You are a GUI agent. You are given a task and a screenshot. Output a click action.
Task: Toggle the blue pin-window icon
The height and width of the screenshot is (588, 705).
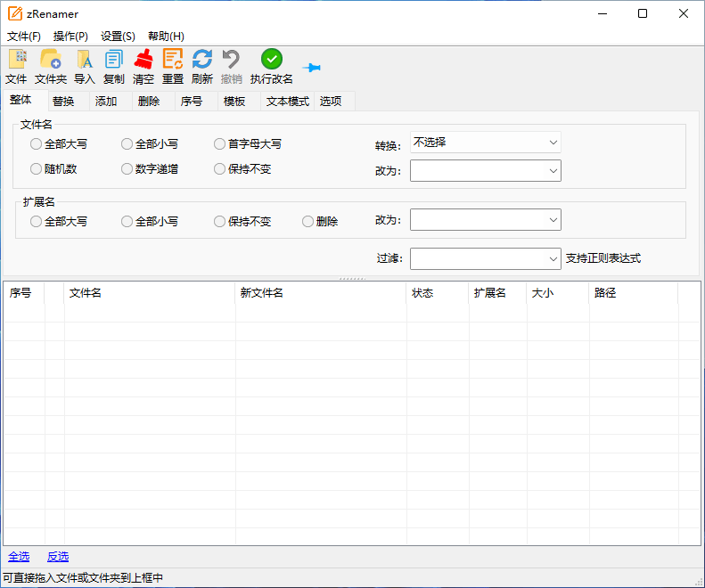tap(311, 68)
